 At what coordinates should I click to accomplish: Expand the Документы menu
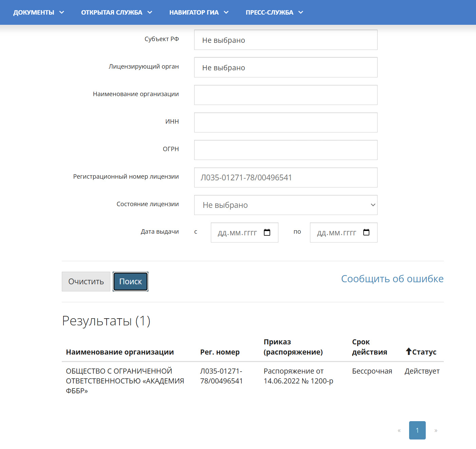(x=38, y=13)
